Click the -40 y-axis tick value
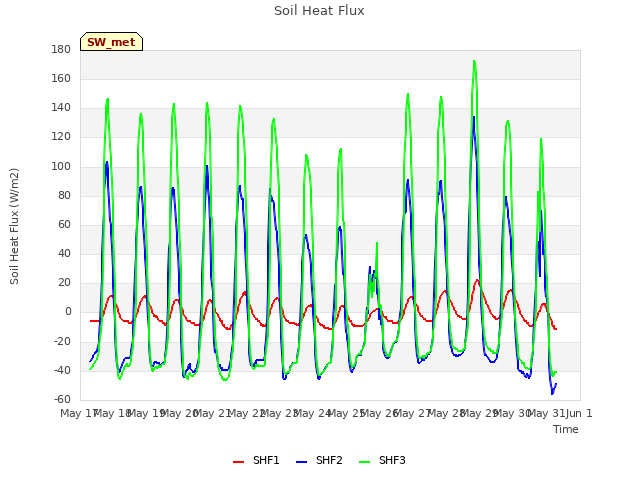 (62, 371)
